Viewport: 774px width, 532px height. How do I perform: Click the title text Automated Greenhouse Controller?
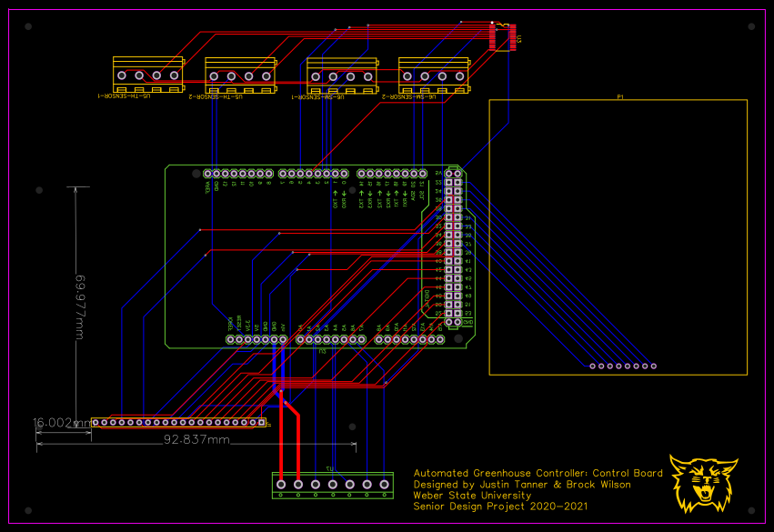click(x=538, y=472)
